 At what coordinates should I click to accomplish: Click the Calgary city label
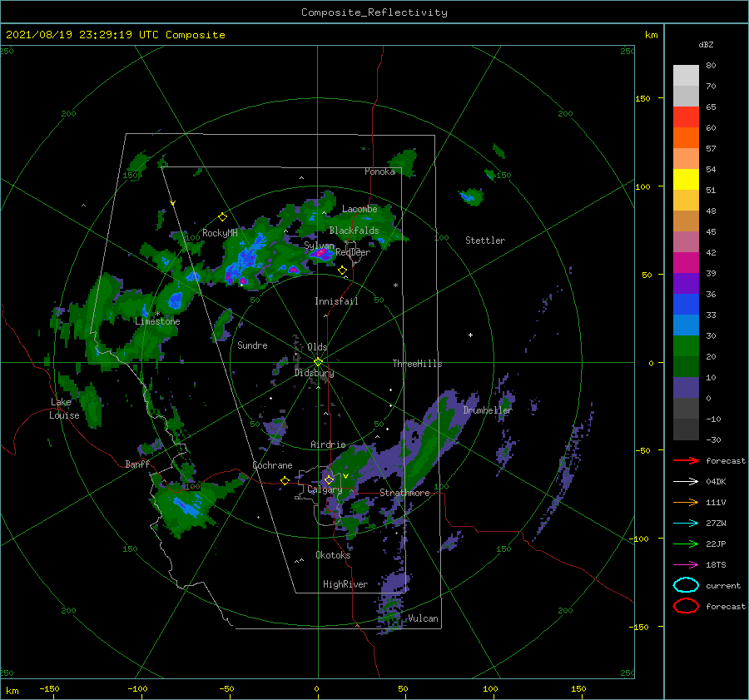[x=325, y=489]
